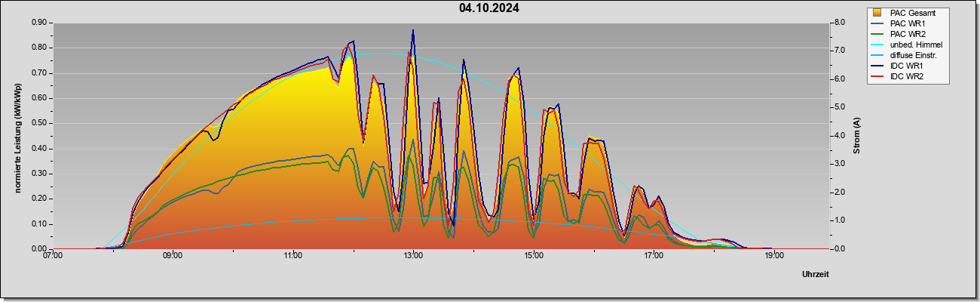
Task: Click the 11:00 time axis label
Action: click(x=293, y=256)
